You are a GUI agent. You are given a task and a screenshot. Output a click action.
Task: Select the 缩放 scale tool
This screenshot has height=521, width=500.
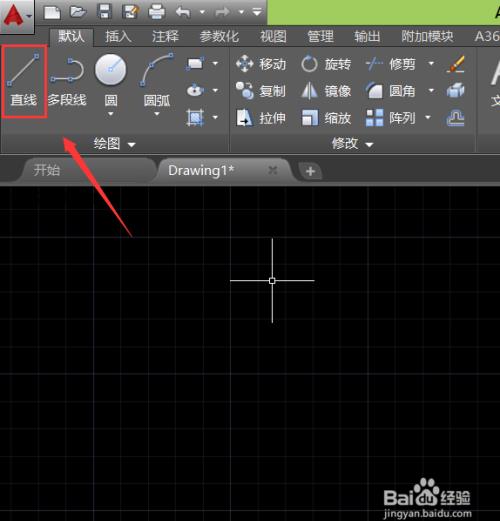click(x=326, y=118)
